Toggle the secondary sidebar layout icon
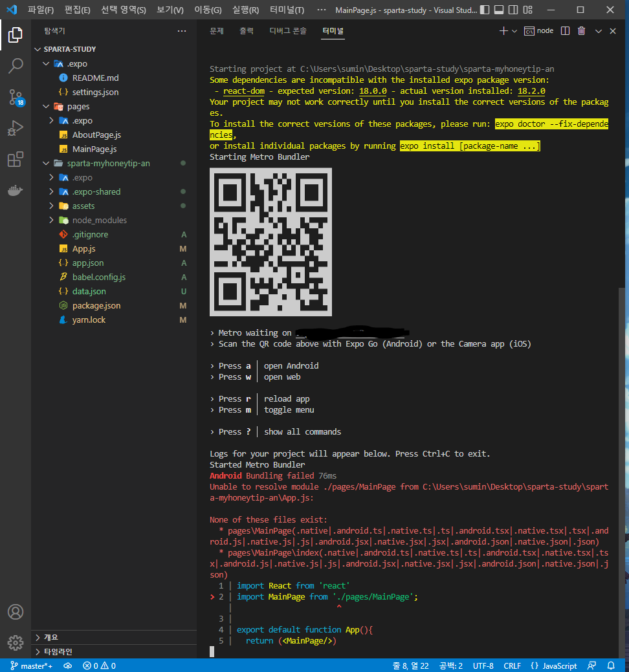This screenshot has width=629, height=672. [x=513, y=10]
